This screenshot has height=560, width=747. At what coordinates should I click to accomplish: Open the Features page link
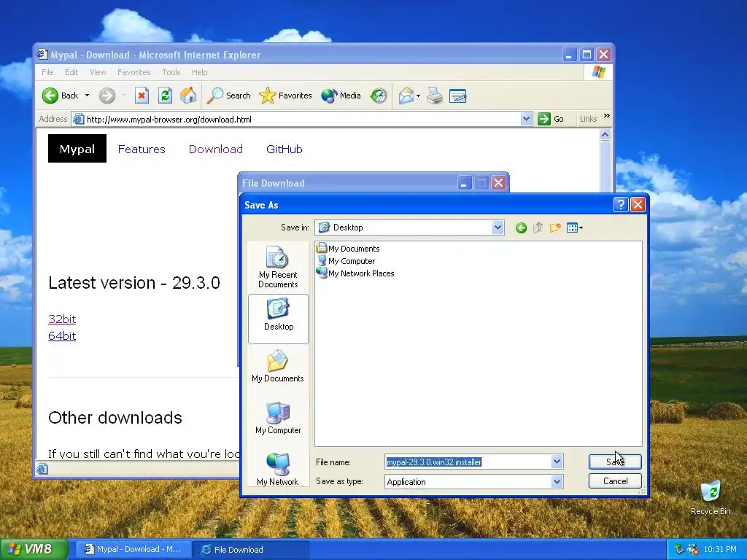(x=142, y=149)
